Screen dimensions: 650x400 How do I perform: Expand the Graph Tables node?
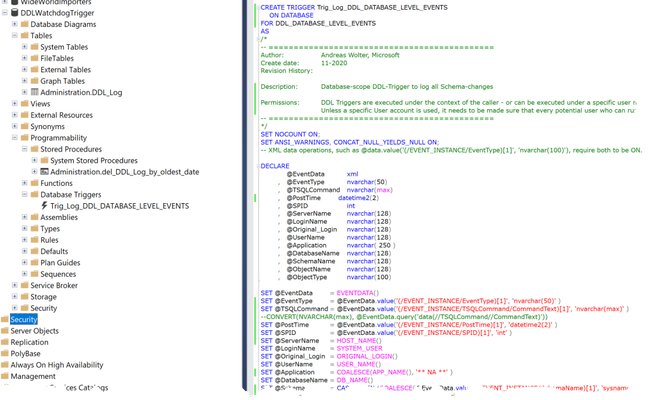tap(24, 81)
